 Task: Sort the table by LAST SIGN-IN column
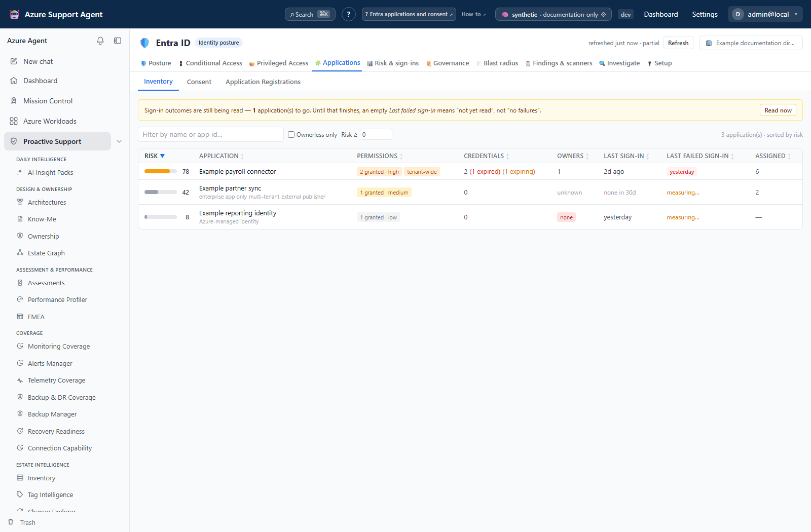(x=626, y=156)
